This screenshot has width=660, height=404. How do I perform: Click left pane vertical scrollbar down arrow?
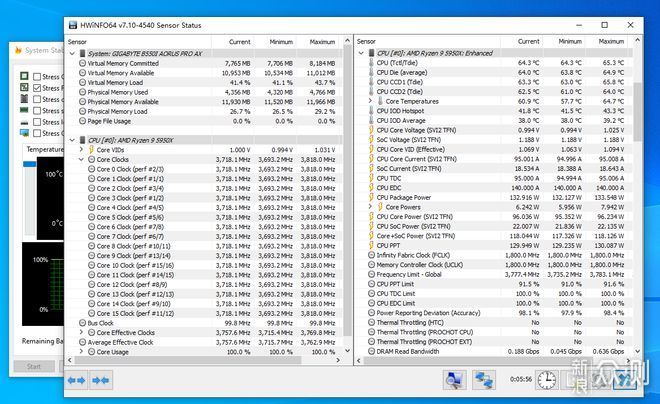[x=347, y=350]
